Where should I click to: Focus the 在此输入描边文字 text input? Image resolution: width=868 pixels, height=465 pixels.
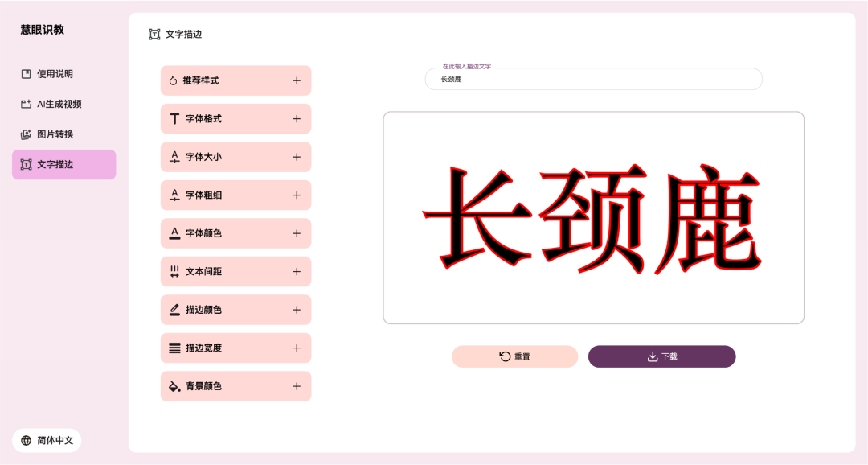[x=593, y=80]
